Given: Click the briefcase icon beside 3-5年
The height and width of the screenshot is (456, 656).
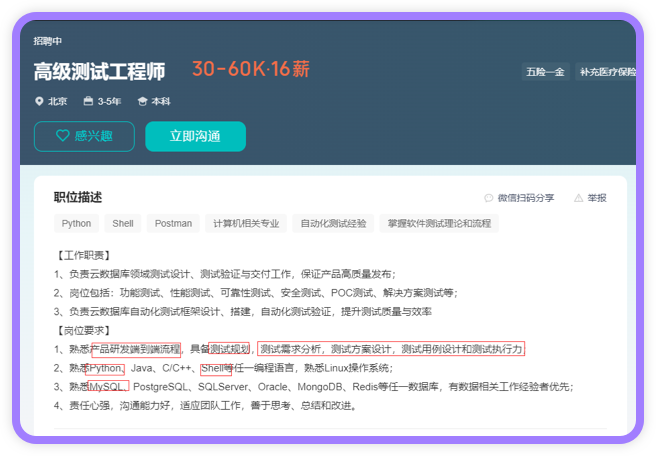Looking at the screenshot, I should coord(88,101).
